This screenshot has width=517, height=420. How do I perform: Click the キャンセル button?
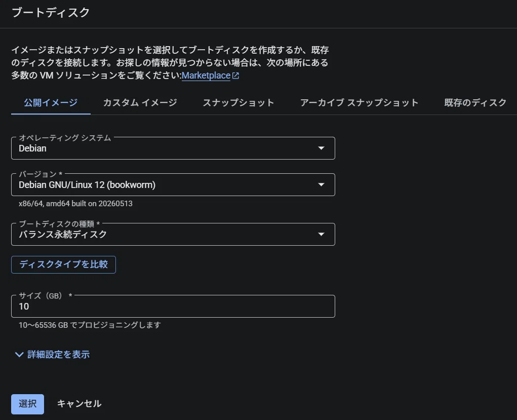[79, 404]
